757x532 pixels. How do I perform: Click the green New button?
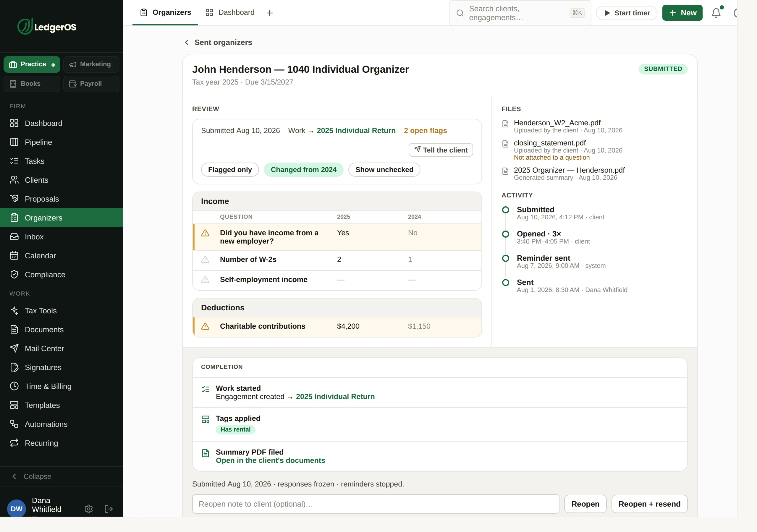click(x=682, y=13)
